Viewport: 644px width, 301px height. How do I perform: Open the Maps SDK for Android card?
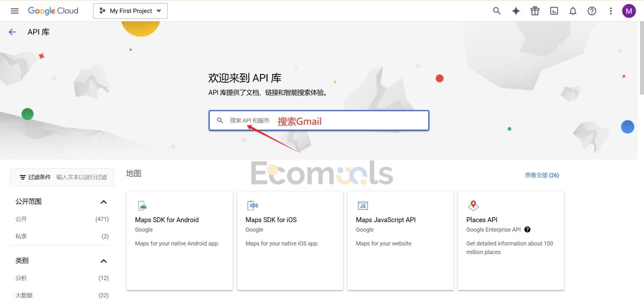click(x=179, y=241)
